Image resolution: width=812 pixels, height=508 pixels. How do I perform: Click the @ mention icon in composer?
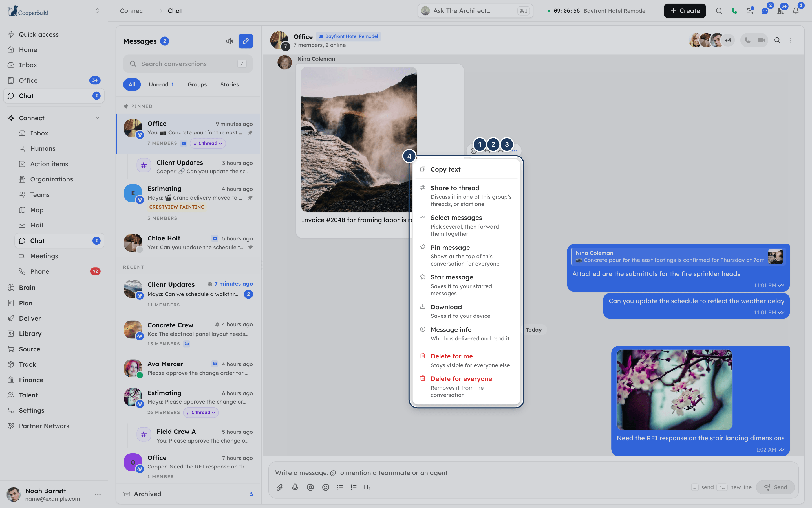pyautogui.click(x=310, y=487)
